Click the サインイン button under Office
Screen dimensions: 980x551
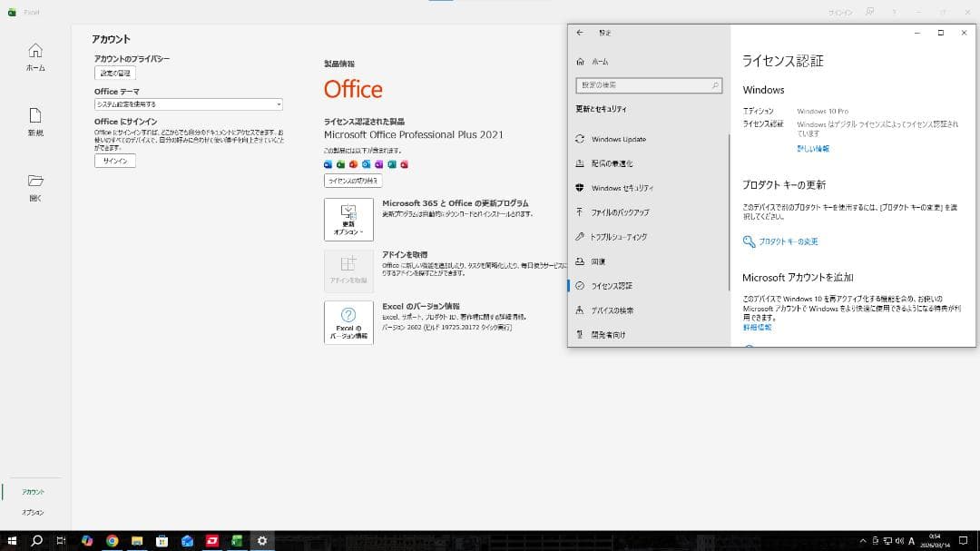pos(115,161)
